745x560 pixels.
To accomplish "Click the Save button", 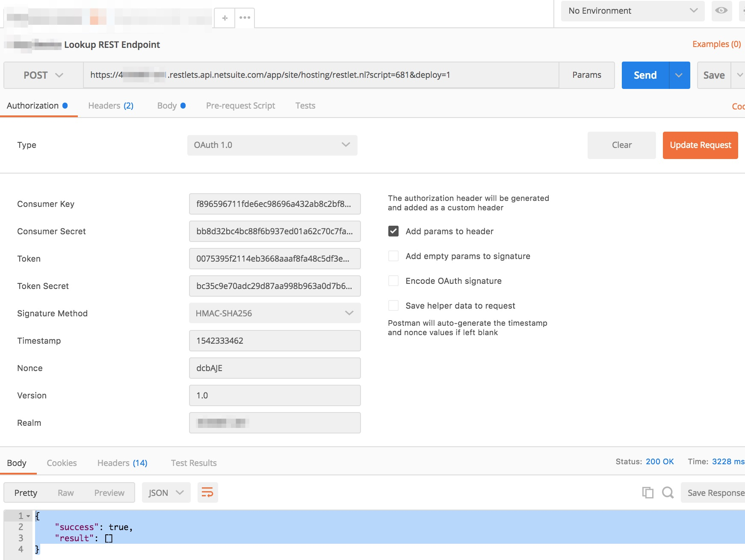I will pyautogui.click(x=714, y=75).
